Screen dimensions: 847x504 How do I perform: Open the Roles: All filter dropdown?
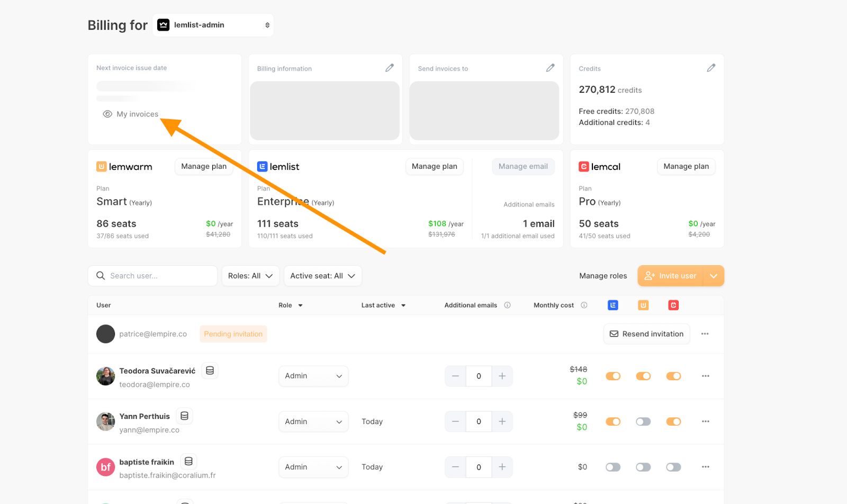coord(250,276)
